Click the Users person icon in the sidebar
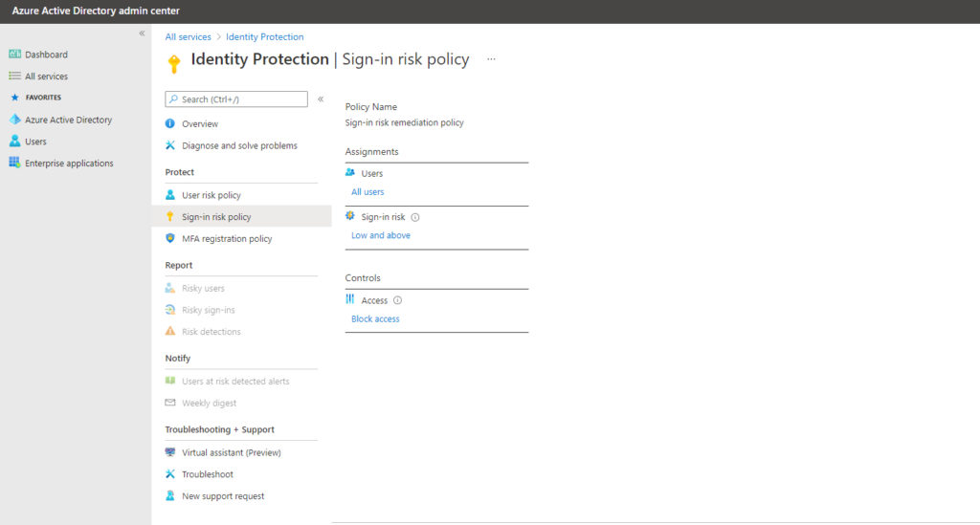The height and width of the screenshot is (525, 980). click(x=14, y=142)
